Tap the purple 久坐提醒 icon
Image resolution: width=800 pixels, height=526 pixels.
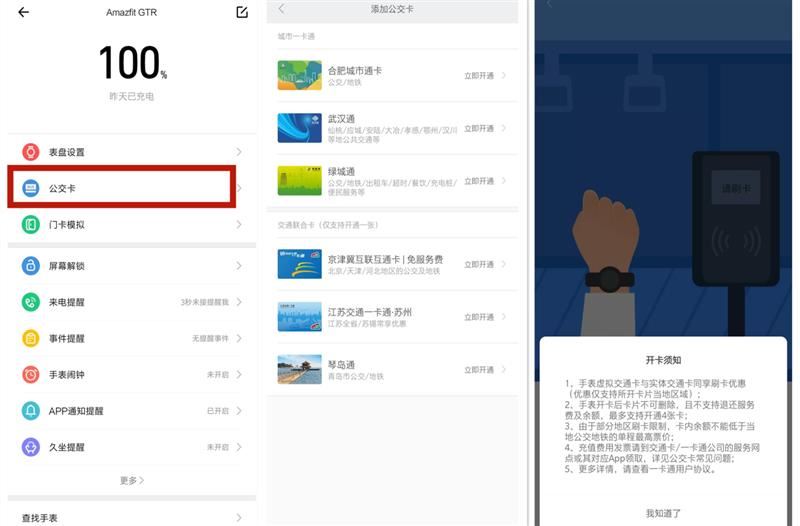pyautogui.click(x=31, y=447)
